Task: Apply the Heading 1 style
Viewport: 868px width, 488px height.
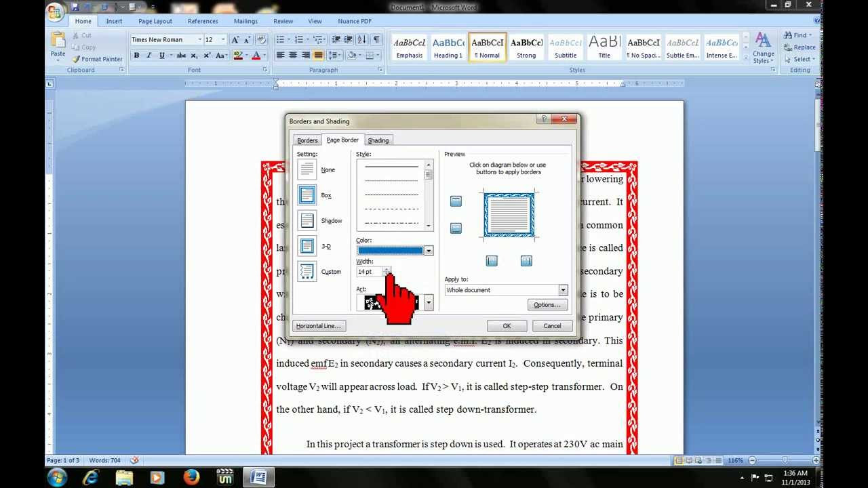Action: 448,47
